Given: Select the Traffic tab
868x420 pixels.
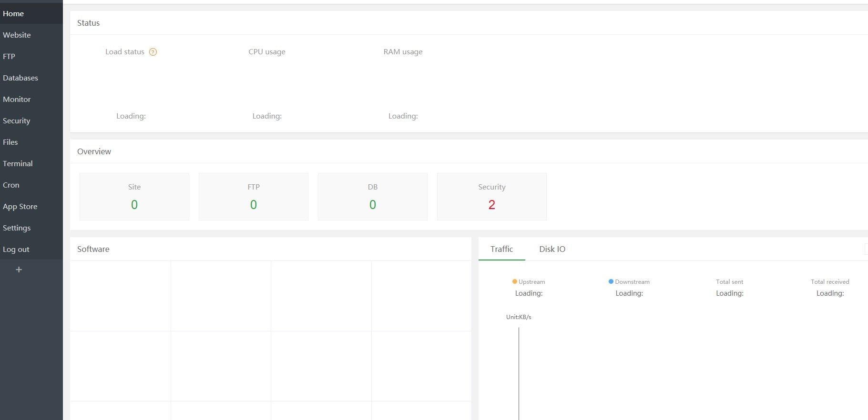Looking at the screenshot, I should [501, 249].
